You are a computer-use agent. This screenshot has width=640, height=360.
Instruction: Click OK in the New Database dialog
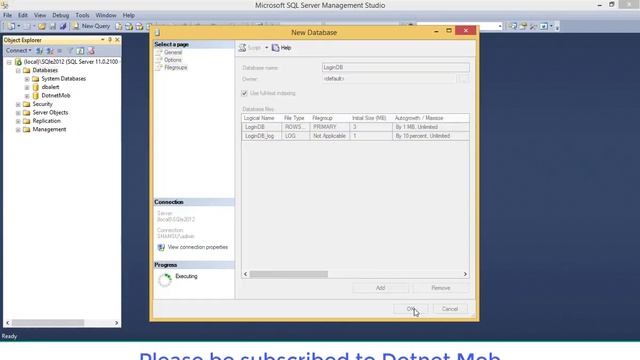tap(411, 309)
